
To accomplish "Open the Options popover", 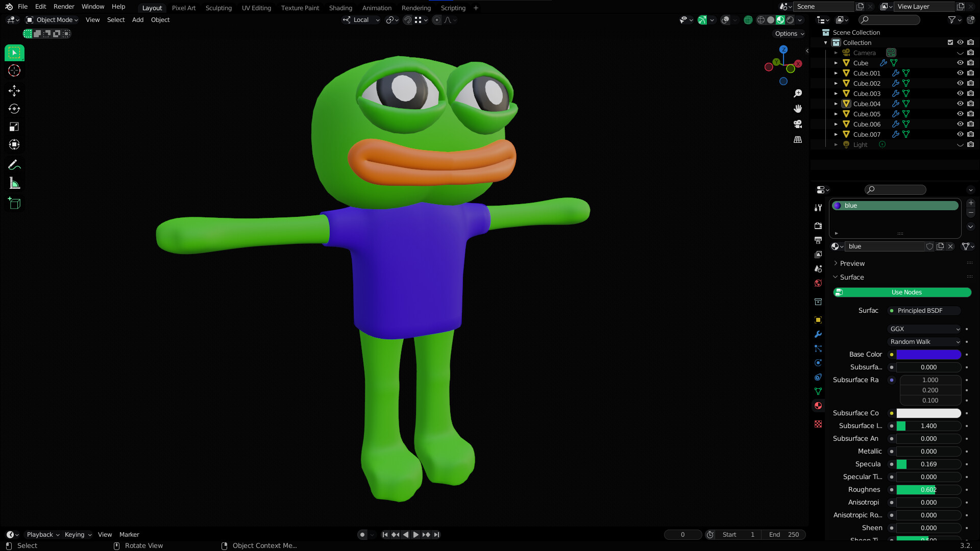I will coord(789,33).
